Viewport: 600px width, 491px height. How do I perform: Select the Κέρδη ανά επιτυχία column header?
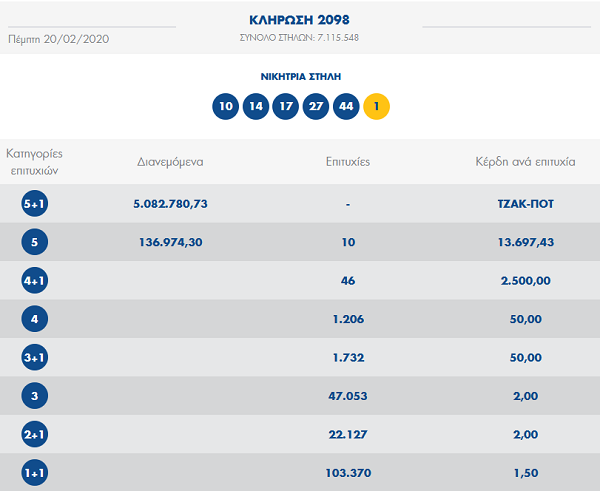pyautogui.click(x=525, y=161)
